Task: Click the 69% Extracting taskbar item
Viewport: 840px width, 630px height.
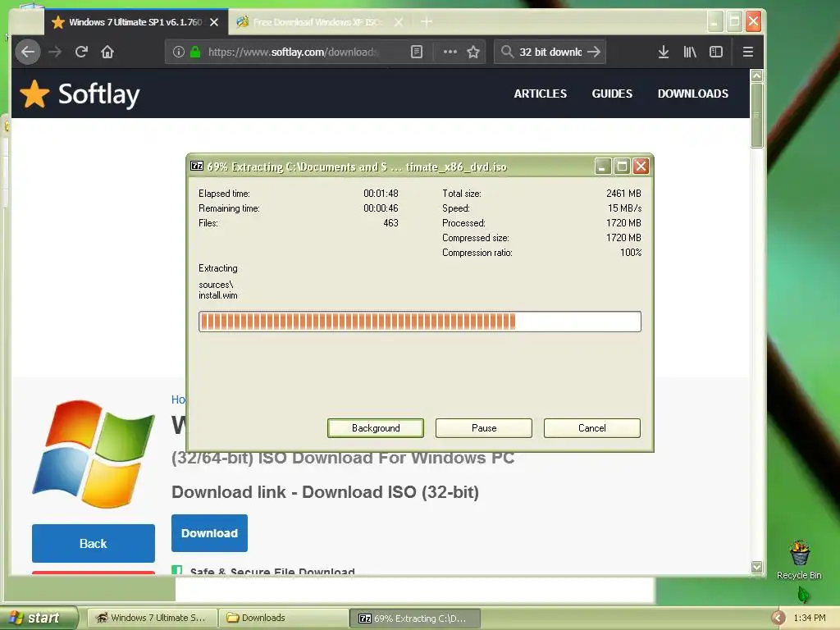Action: (x=414, y=619)
